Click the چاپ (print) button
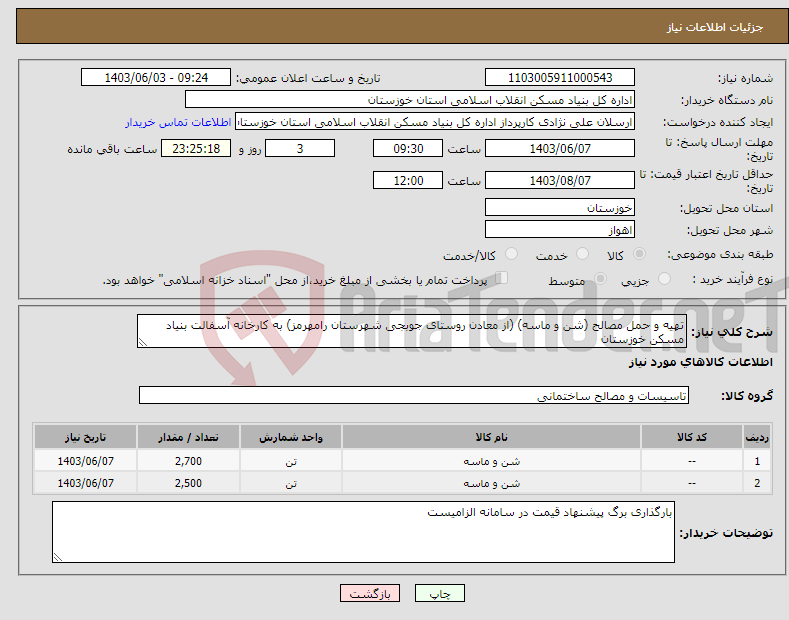Viewport: 789px width, 620px height. (x=439, y=594)
